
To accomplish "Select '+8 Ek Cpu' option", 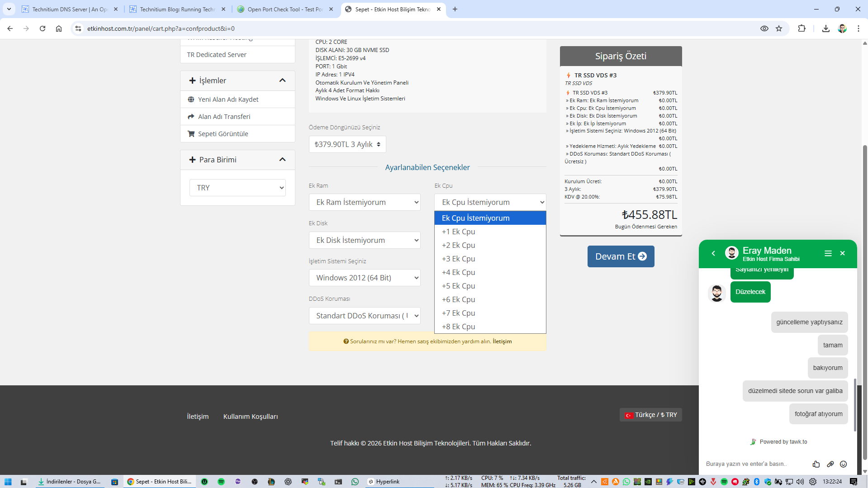I will tap(490, 327).
